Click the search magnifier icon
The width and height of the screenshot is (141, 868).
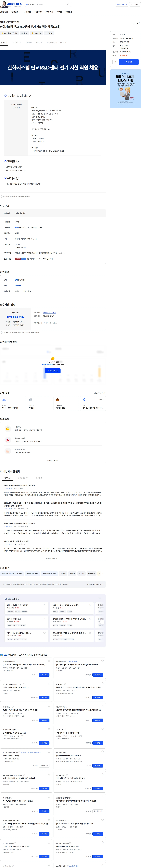tap(68, 4)
